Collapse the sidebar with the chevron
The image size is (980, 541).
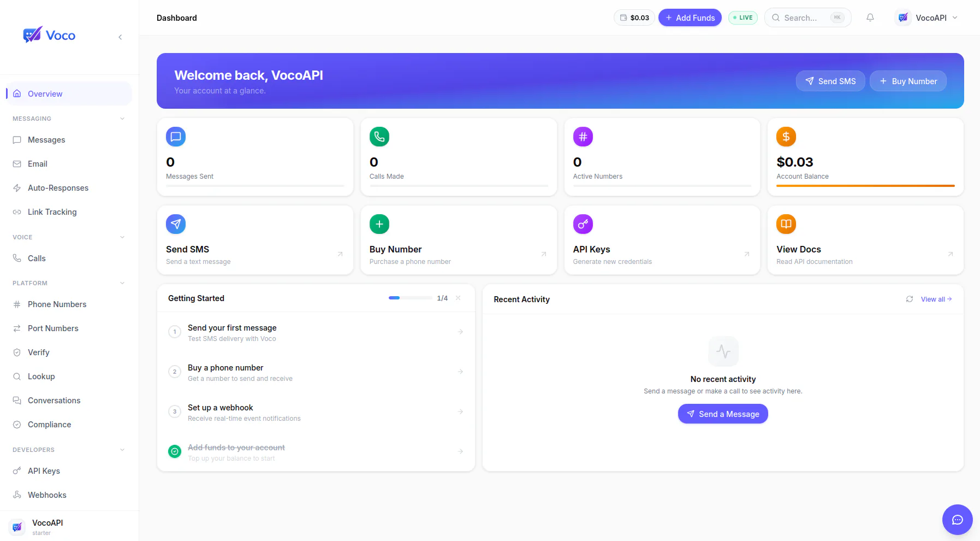tap(120, 37)
